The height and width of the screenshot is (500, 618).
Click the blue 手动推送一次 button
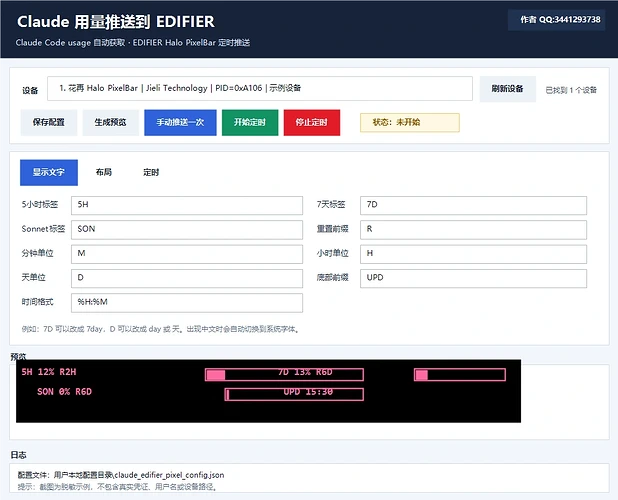(180, 123)
